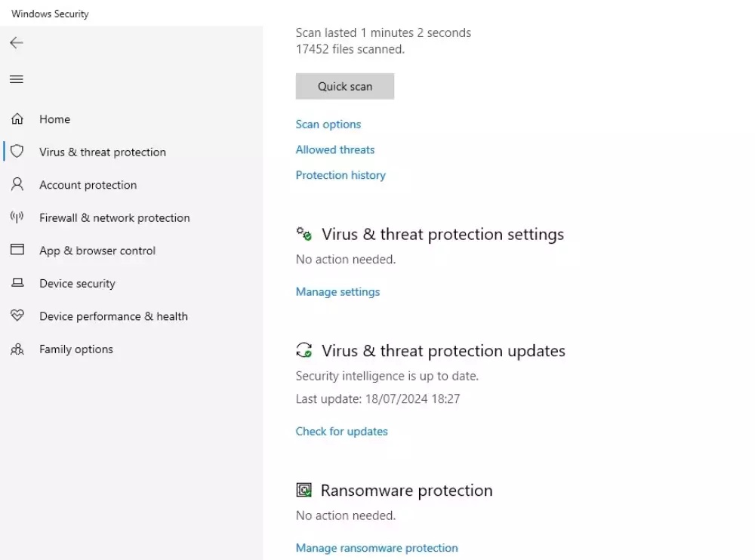Click Manage settings link
755x560 pixels.
pyautogui.click(x=337, y=292)
